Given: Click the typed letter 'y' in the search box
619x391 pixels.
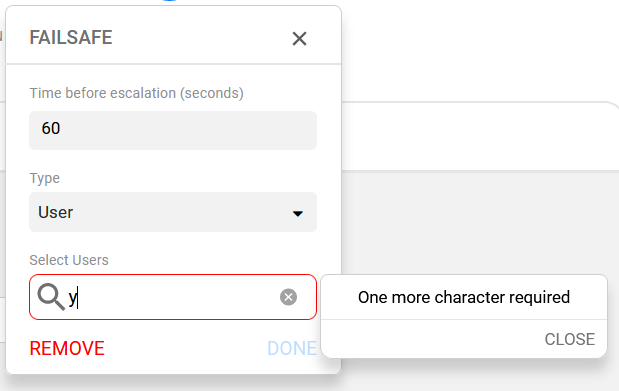Looking at the screenshot, I should 73,297.
